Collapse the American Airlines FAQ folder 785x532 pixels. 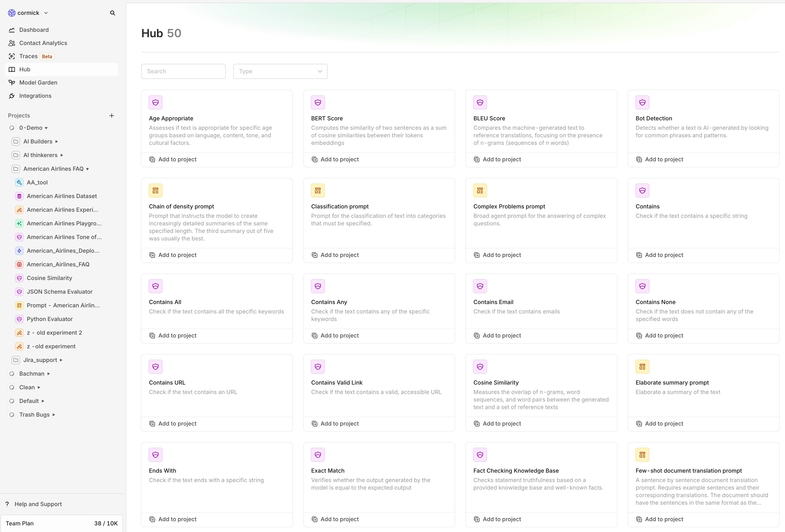[87, 169]
